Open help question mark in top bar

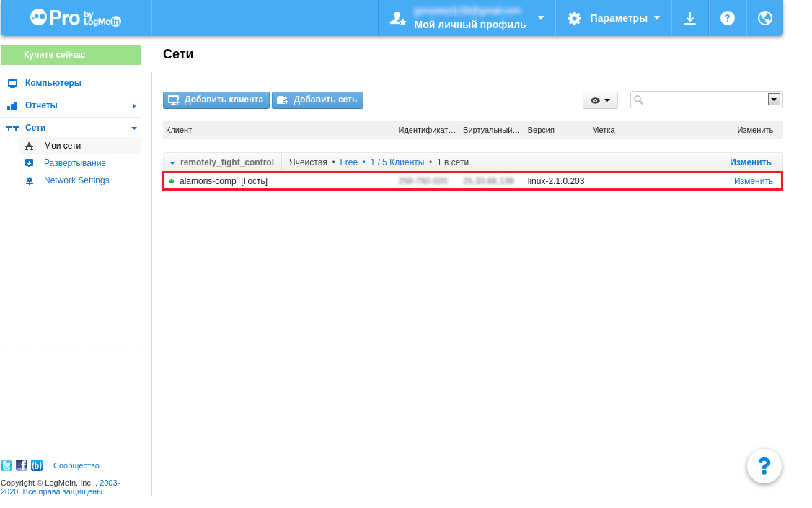[728, 18]
